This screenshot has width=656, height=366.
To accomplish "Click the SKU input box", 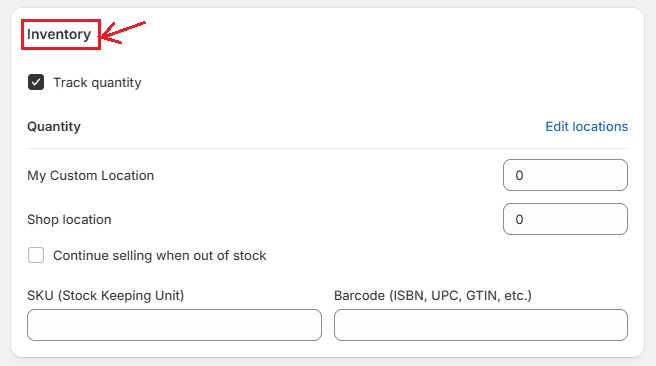I will 174,325.
